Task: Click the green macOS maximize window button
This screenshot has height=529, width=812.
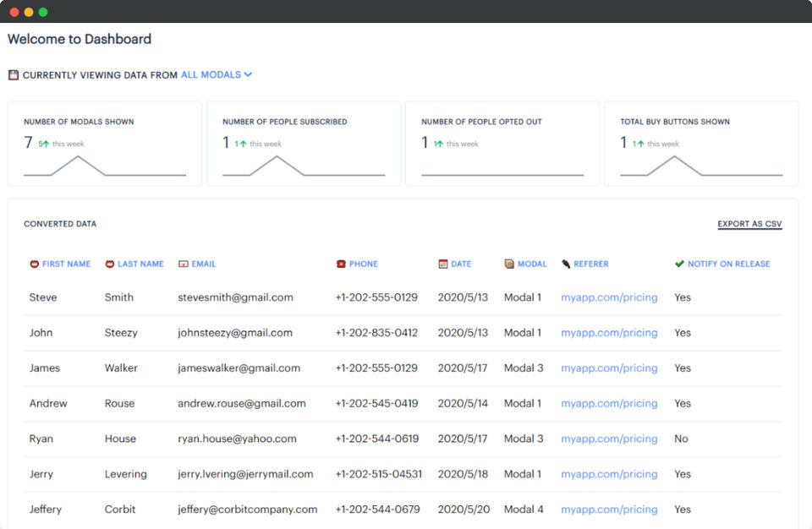Action: [43, 12]
